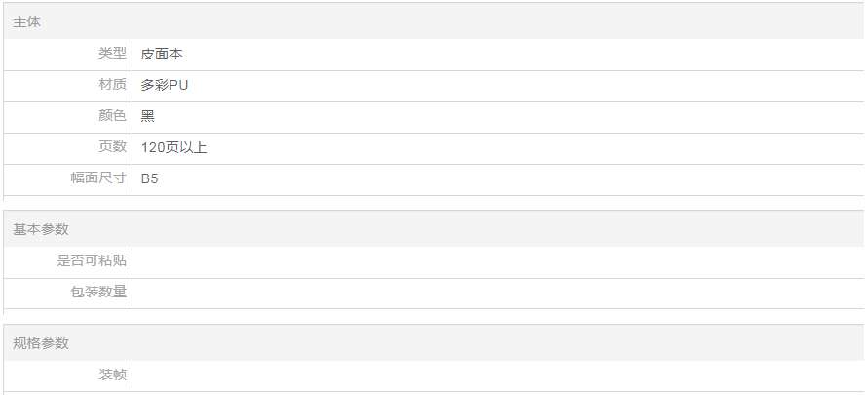The image size is (868, 395).
Task: Click the thin blank row under 幅面尺寸
Action: [434, 199]
